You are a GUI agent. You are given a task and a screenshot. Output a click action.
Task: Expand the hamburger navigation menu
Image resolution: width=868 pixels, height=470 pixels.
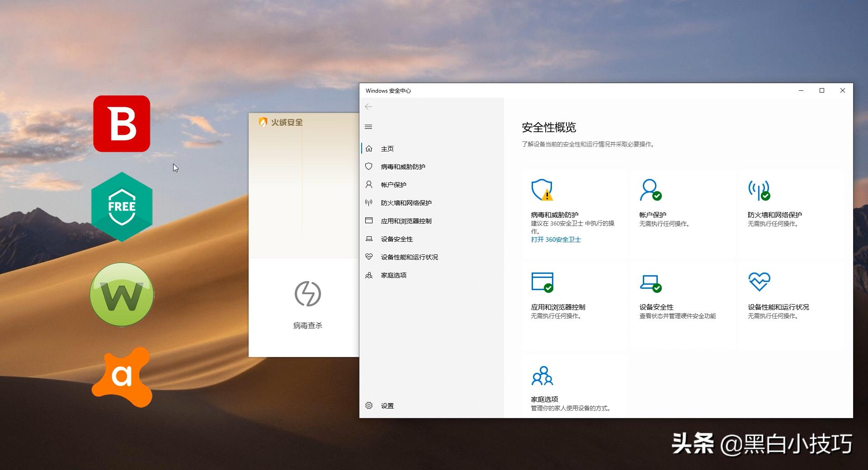[368, 127]
